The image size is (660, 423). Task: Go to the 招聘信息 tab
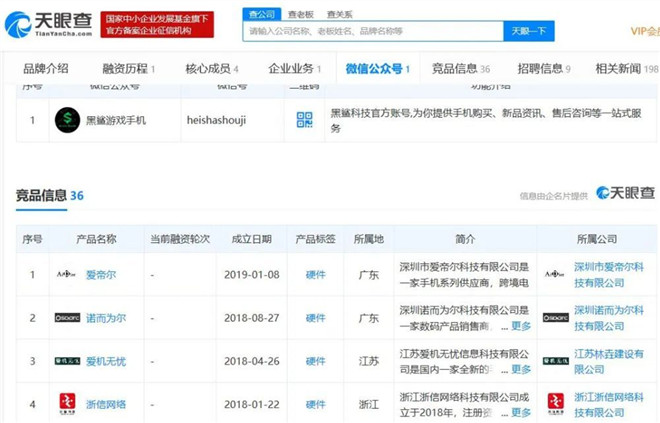pos(544,69)
